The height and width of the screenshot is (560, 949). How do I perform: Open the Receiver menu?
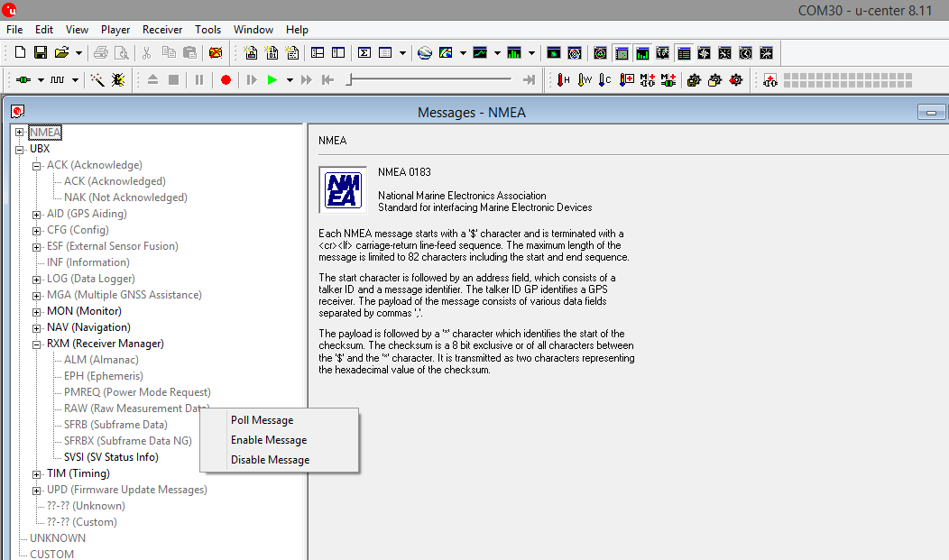pos(162,30)
